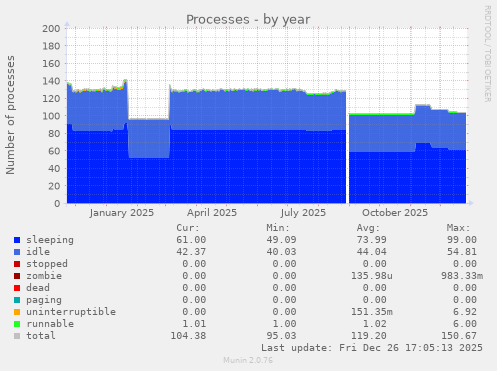Click the zombie legend color swatch
This screenshot has width=497, height=371.
17,276
